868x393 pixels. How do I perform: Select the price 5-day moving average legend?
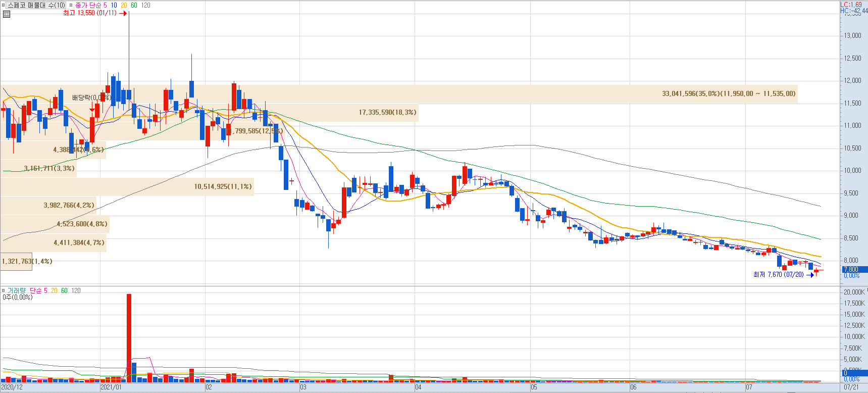(x=105, y=5)
